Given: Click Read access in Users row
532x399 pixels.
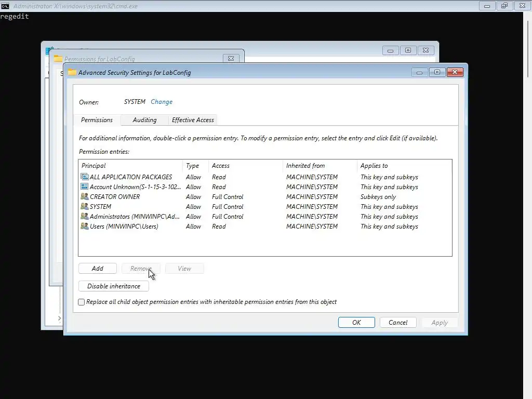Looking at the screenshot, I should [219, 227].
